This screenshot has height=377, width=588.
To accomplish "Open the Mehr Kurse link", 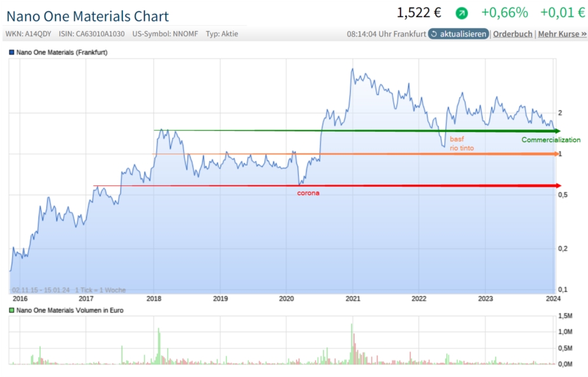I will tap(562, 34).
